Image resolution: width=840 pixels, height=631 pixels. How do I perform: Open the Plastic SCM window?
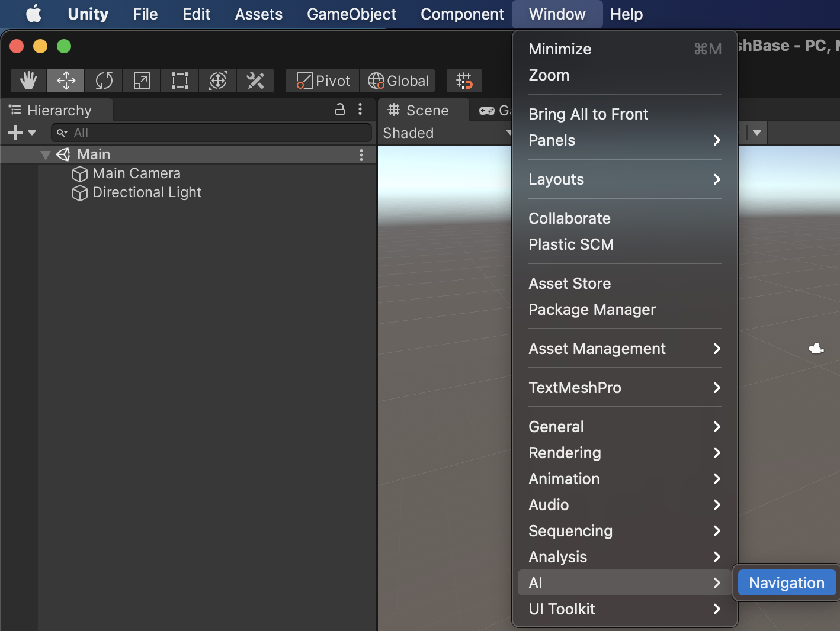click(625, 244)
